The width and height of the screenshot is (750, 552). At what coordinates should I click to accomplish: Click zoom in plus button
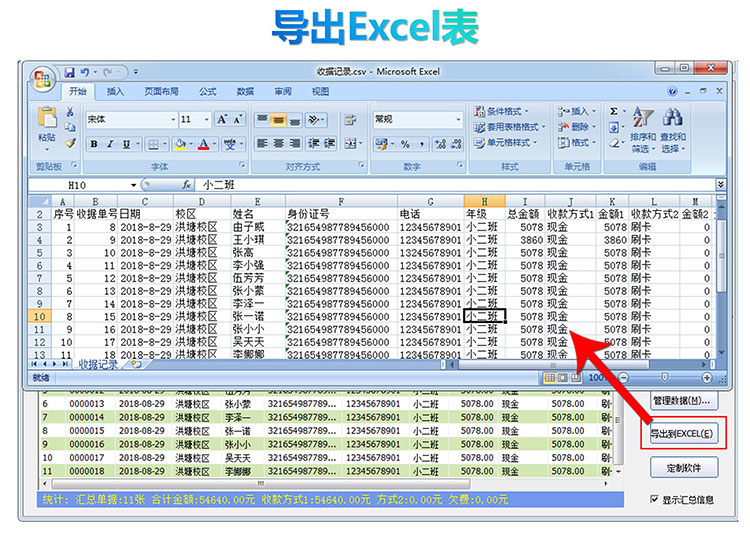(707, 378)
